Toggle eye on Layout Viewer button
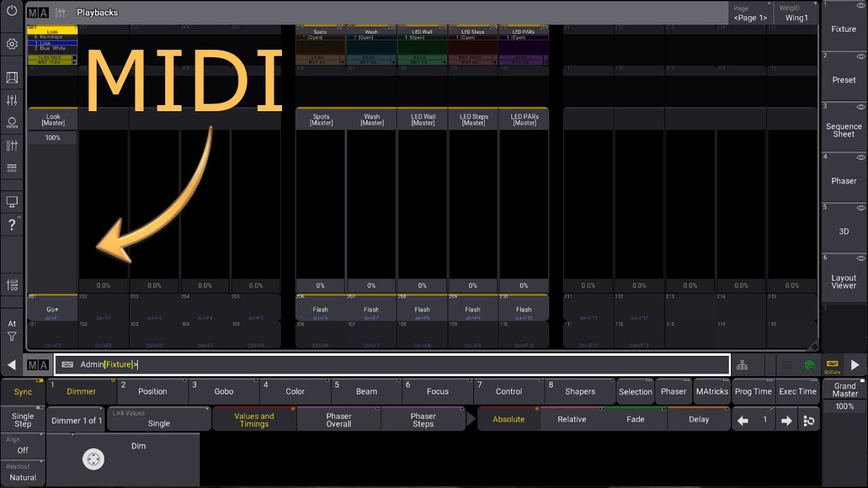Viewport: 868px width, 488px height. 861,258
